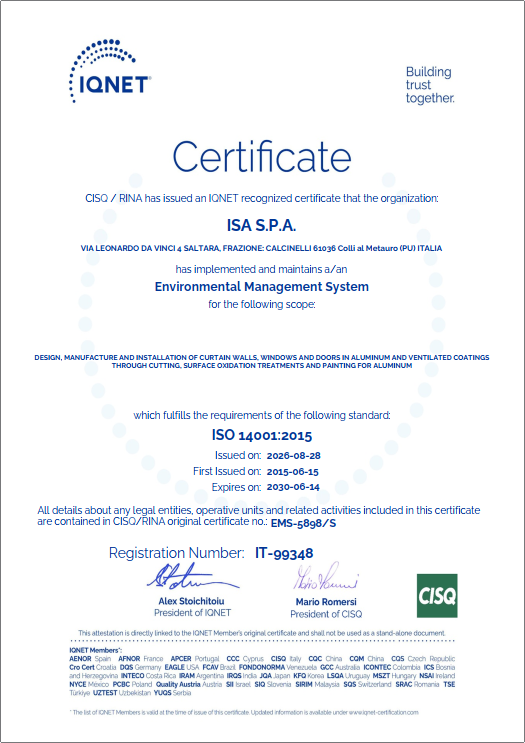Click the green CISQ logo
The height and width of the screenshot is (743, 525).
(437, 596)
